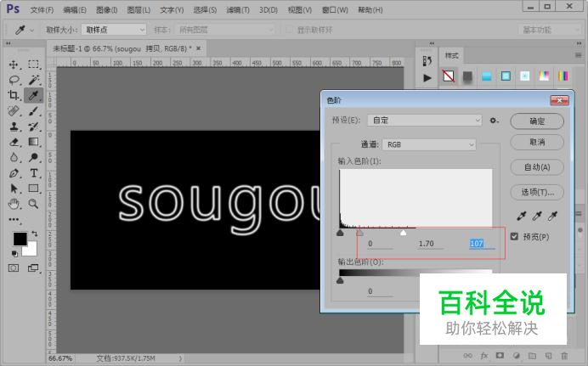Open the 文件(F) menu

click(x=42, y=10)
